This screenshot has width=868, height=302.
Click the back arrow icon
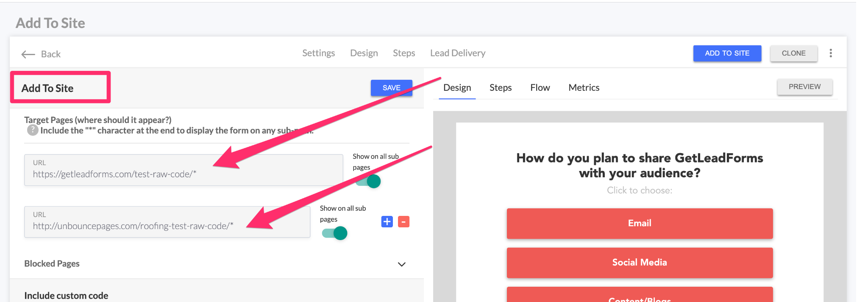[x=28, y=54]
